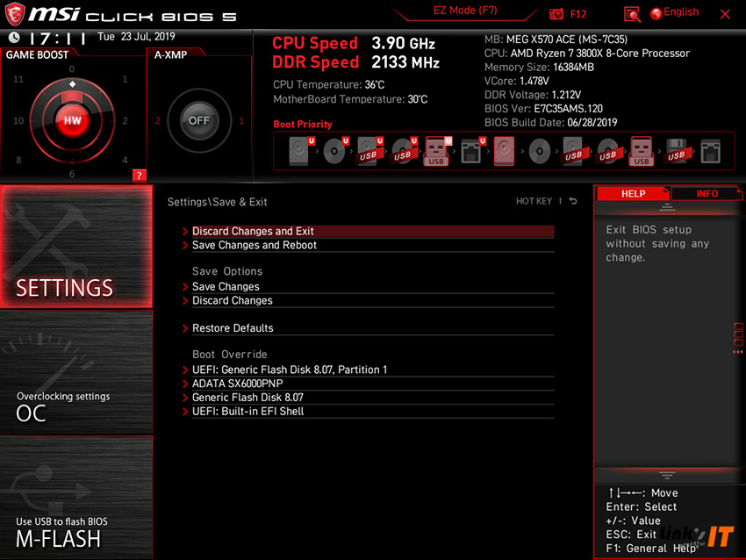Image resolution: width=746 pixels, height=560 pixels.
Task: Click the MotherBoard Temperature: 30°C reading
Action: (x=350, y=99)
